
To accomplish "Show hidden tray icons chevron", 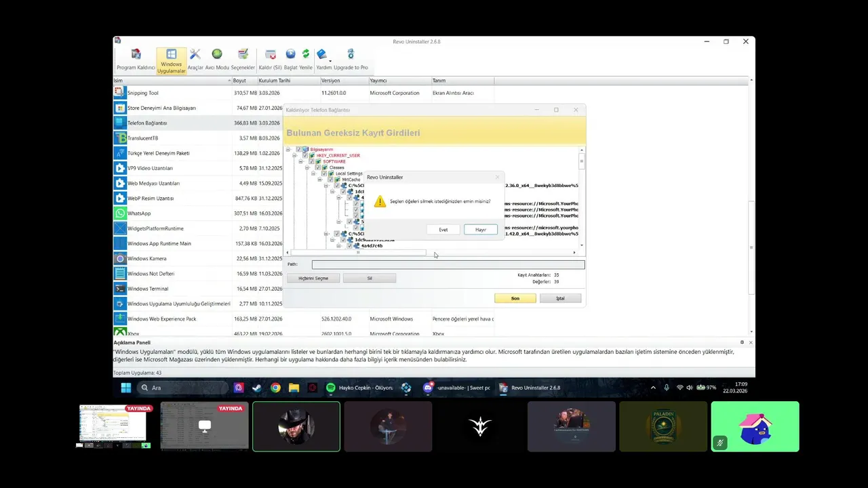I will coord(653,388).
